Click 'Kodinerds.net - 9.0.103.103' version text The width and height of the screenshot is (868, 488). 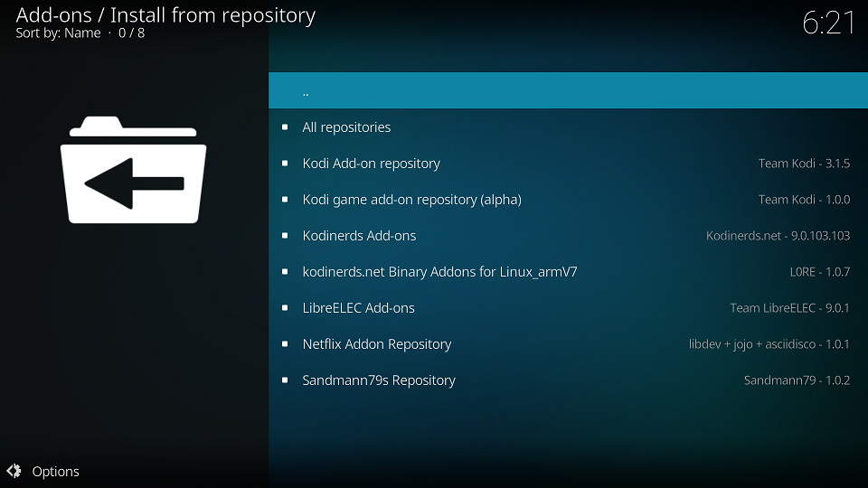[x=778, y=236]
